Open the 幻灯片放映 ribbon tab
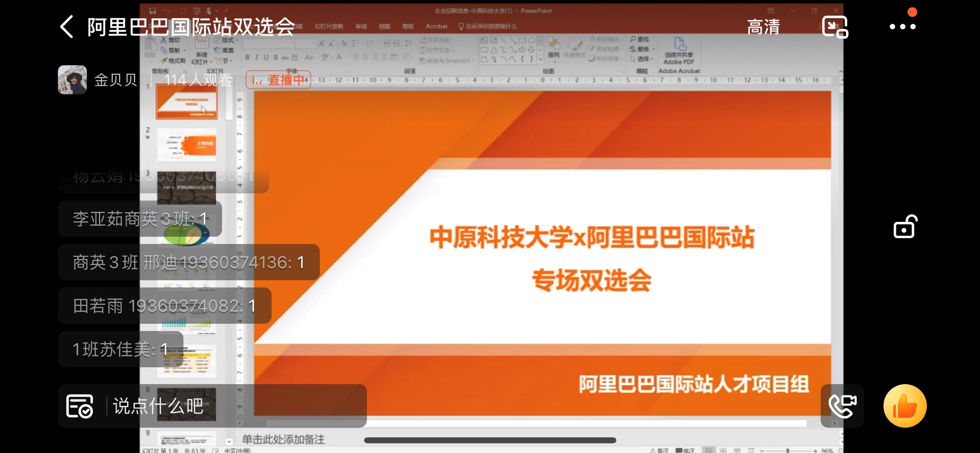This screenshot has height=453, width=980. [329, 26]
